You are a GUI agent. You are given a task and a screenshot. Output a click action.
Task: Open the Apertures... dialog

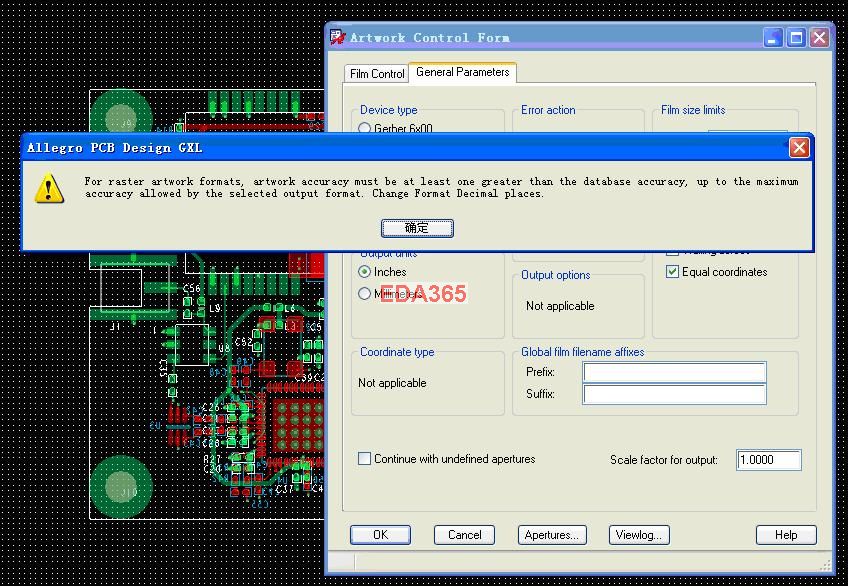pyautogui.click(x=552, y=535)
